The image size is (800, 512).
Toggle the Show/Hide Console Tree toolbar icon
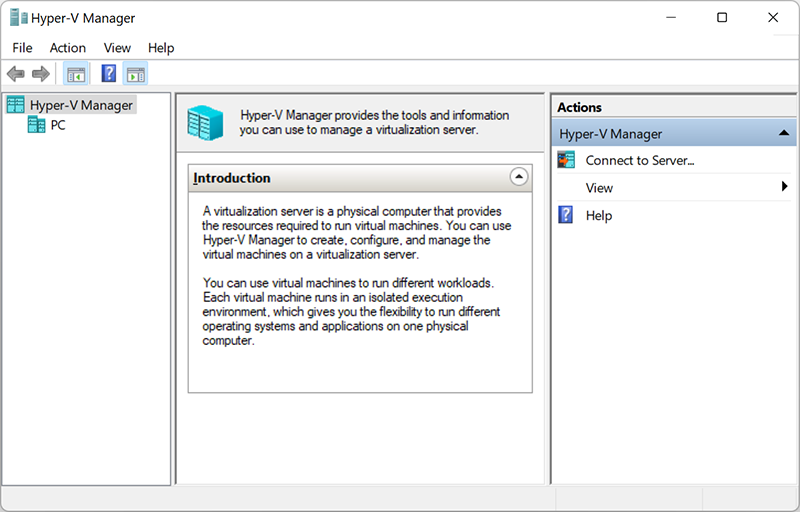[75, 74]
